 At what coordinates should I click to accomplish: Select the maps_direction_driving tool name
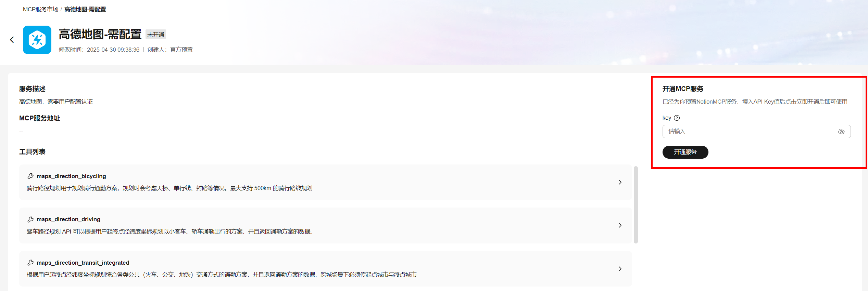(x=68, y=219)
